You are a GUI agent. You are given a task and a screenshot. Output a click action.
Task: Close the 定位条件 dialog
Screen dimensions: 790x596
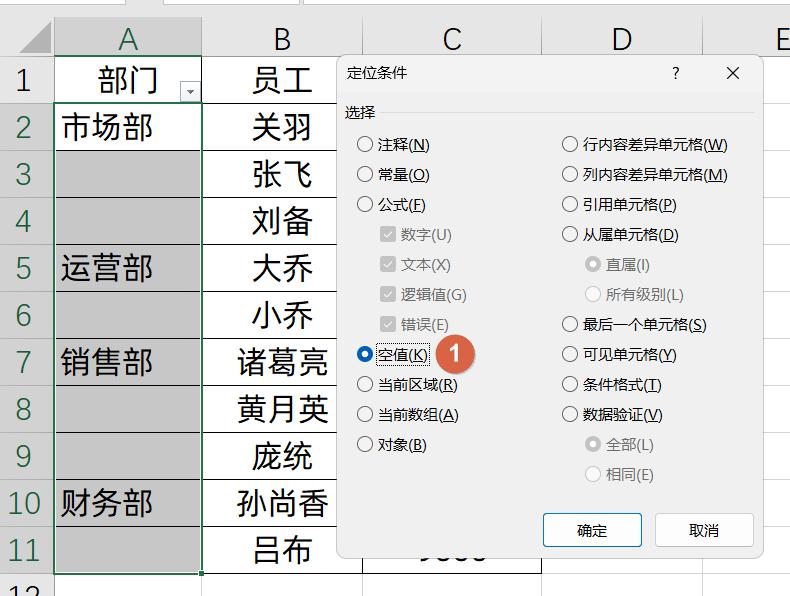tap(733, 74)
